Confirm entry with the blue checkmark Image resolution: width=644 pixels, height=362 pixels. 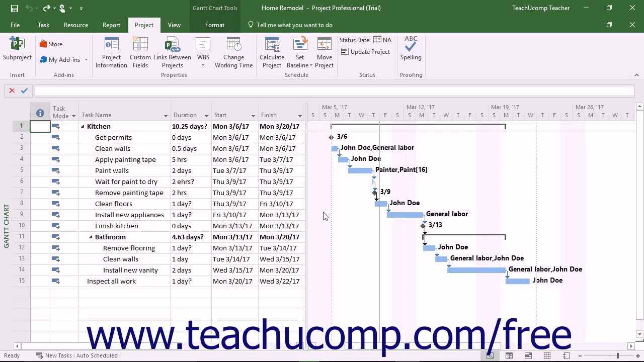pyautogui.click(x=24, y=90)
